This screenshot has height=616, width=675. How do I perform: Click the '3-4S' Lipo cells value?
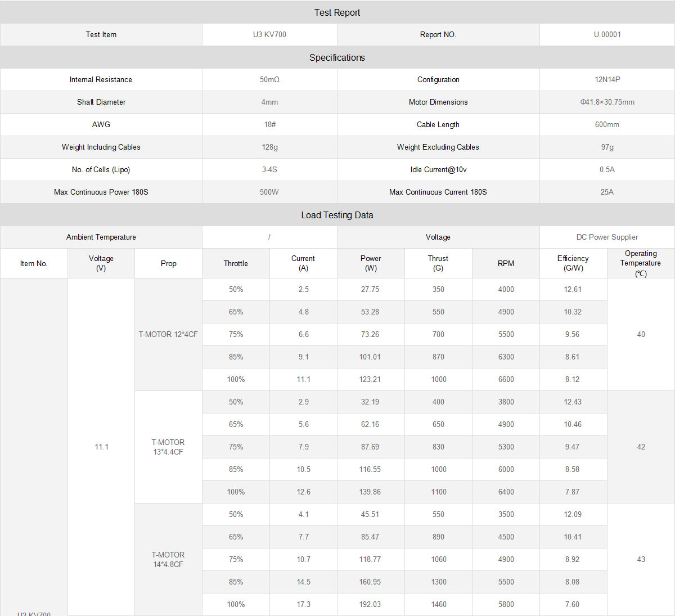[x=269, y=169]
